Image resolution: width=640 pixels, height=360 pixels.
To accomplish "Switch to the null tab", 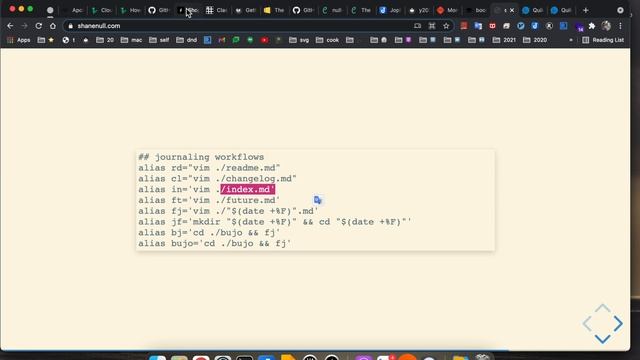I will (332, 10).
